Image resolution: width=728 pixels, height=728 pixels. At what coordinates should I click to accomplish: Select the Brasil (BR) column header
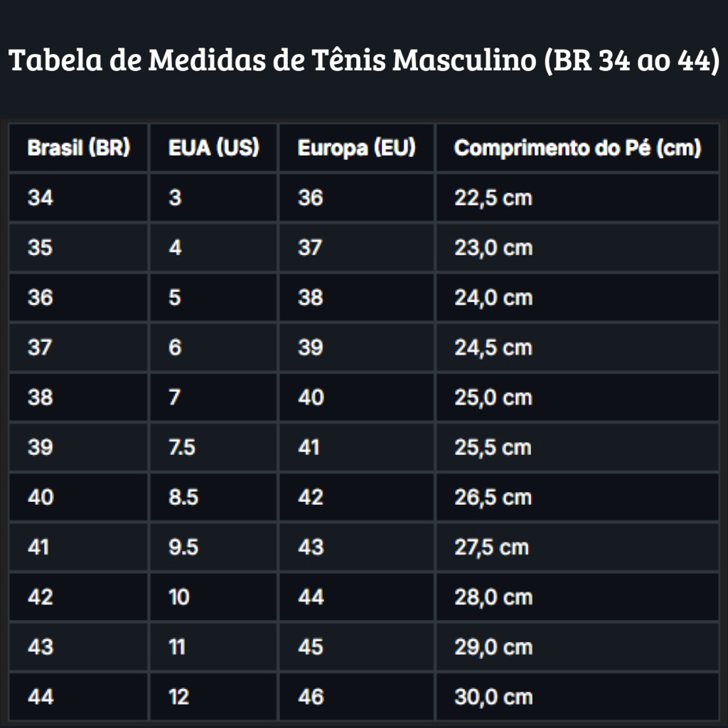(78, 148)
